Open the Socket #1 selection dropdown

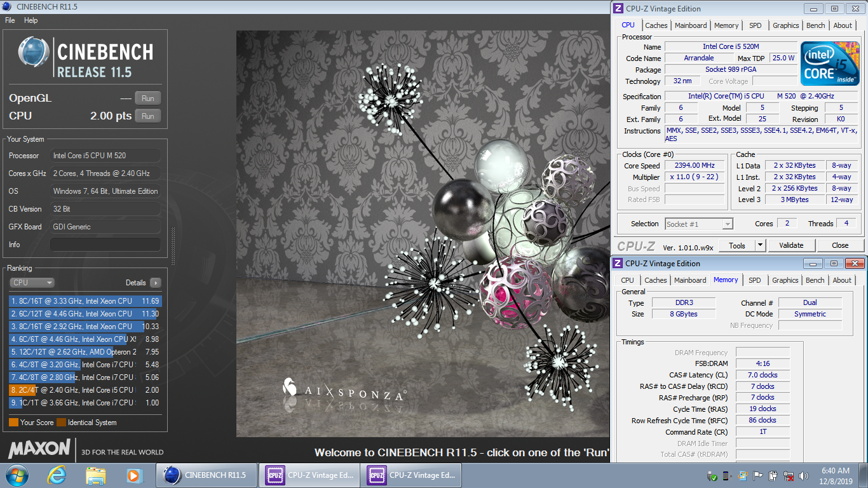tap(699, 224)
